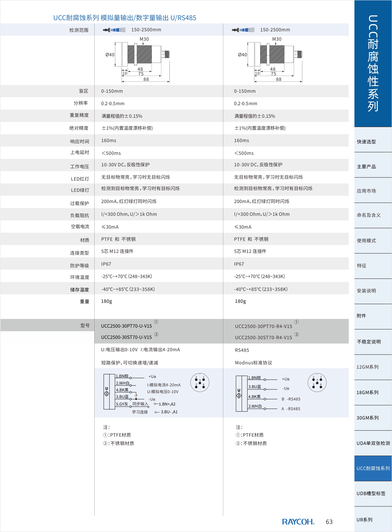The image size is (392, 532).
Task: Click the right column sensor range icon
Action: (243, 30)
